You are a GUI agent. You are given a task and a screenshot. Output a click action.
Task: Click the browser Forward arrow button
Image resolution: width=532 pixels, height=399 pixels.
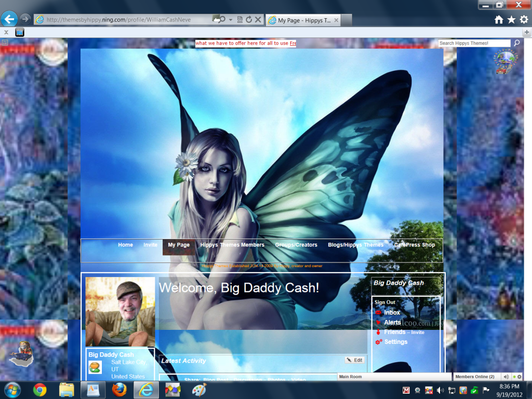(25, 19)
